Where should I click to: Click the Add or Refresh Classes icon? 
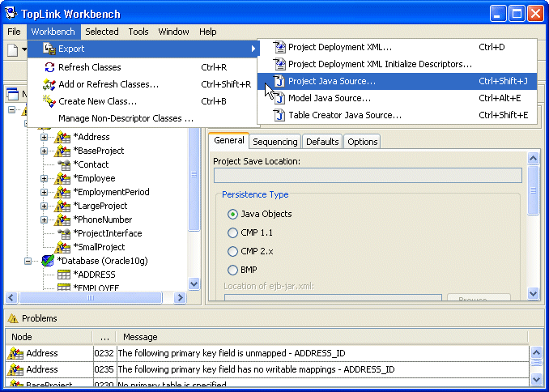49,84
